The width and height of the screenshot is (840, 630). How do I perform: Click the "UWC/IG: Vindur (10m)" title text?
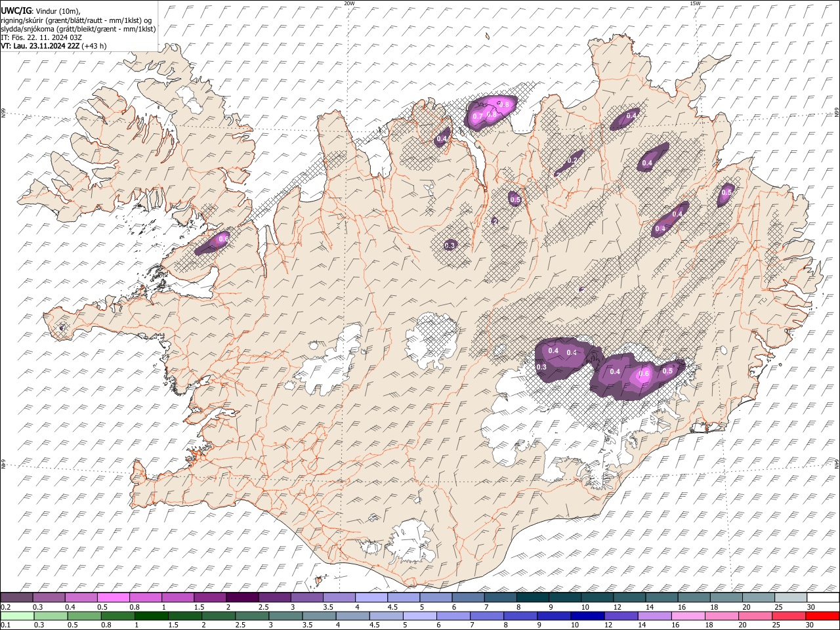(40, 10)
